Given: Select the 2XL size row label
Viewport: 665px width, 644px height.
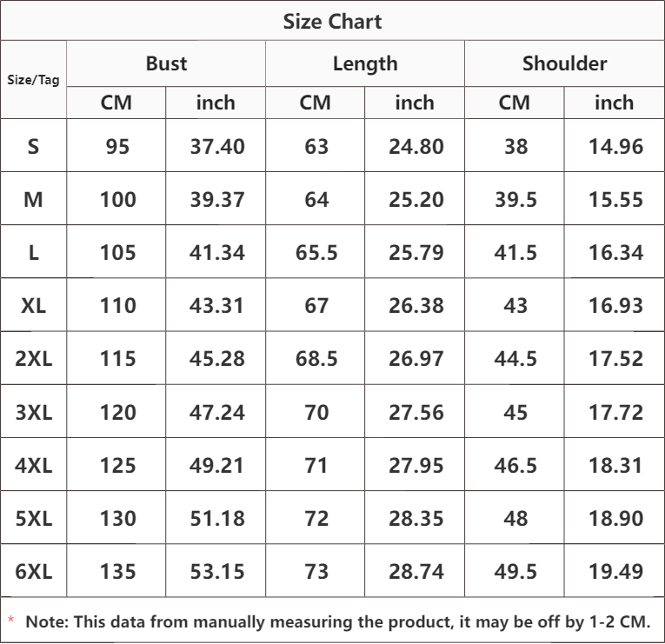Looking at the screenshot, I should point(33,358).
